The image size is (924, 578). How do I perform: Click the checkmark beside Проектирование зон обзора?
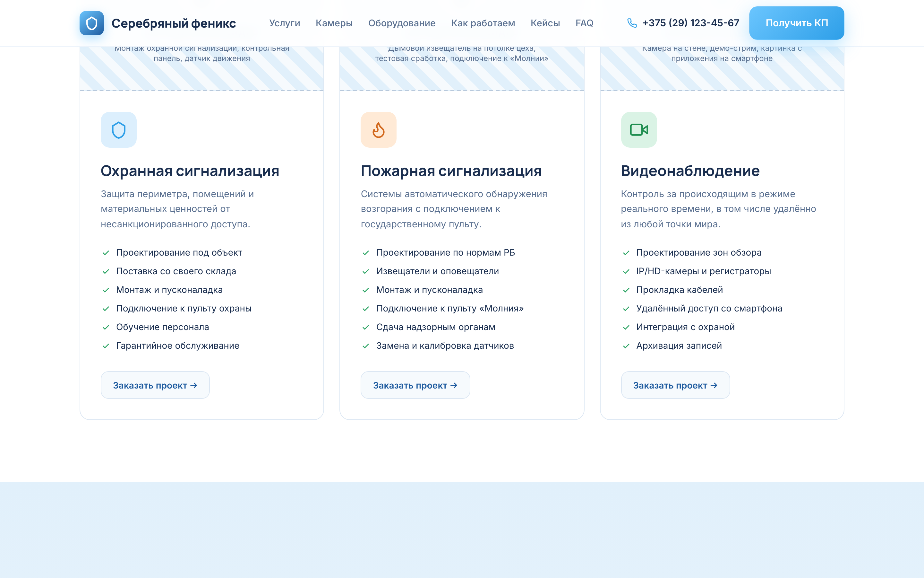coord(626,253)
